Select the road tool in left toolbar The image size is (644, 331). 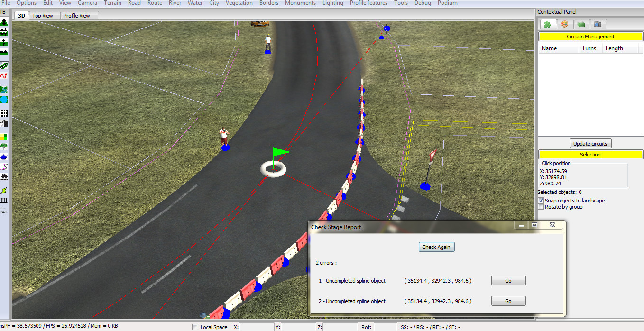click(4, 66)
